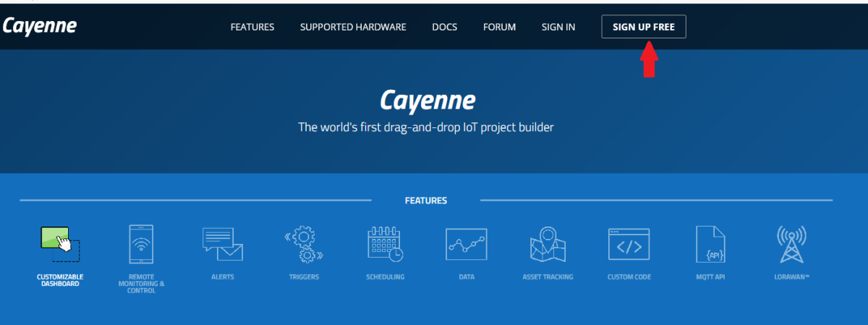Choose the Asset Tracking map icon
868x325 pixels.
point(548,245)
